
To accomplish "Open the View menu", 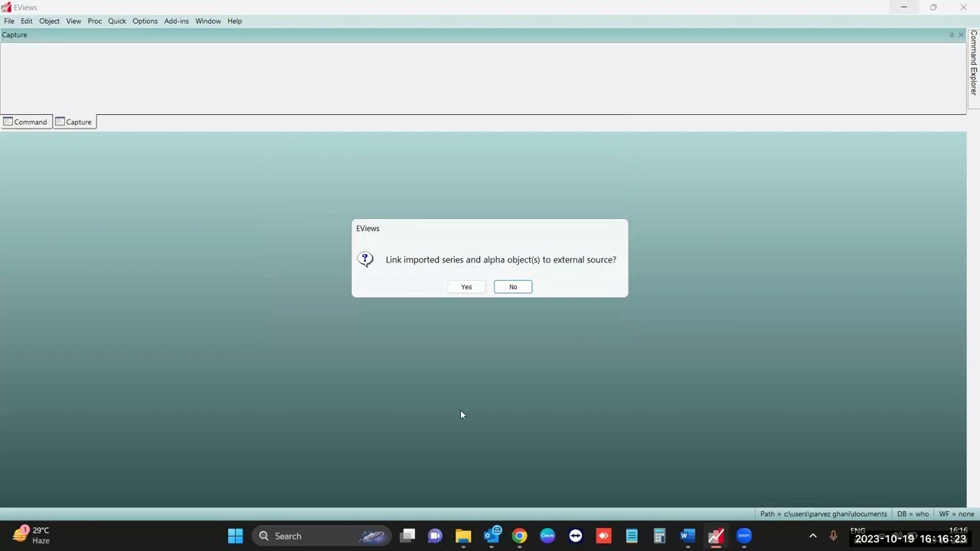I will click(73, 21).
